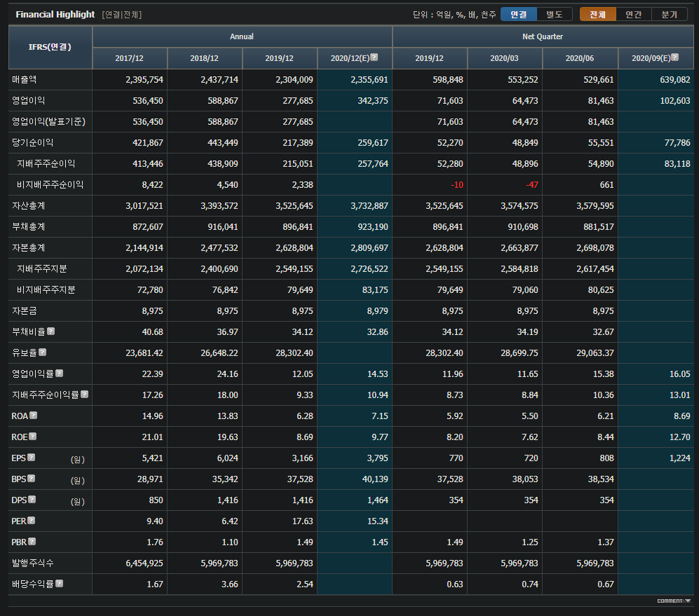Viewport: 699px width, 616px height.
Task: Click the 당기순이익 row label
Action: (32, 143)
